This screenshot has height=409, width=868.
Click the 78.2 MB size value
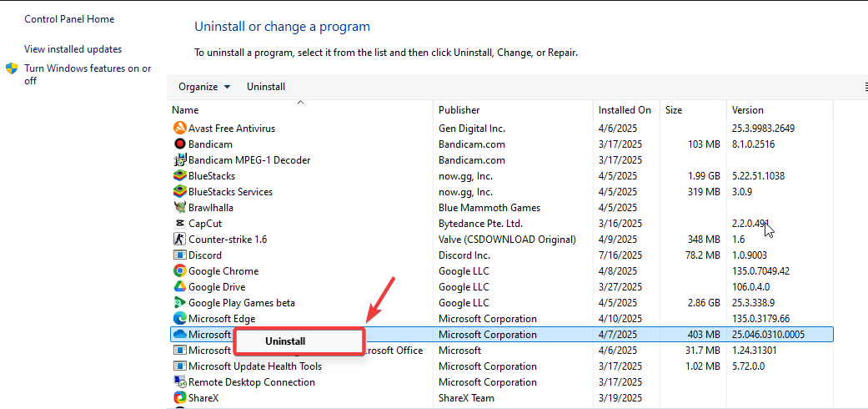(x=702, y=255)
